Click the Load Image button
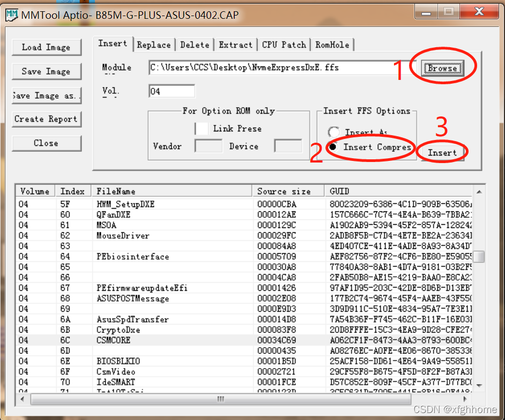Screen dimensions: 505x420 point(47,47)
